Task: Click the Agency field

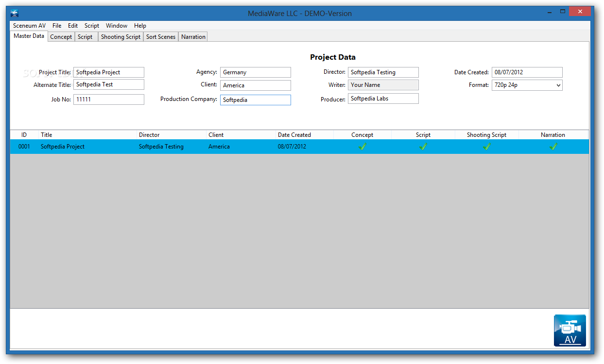Action: pos(256,72)
